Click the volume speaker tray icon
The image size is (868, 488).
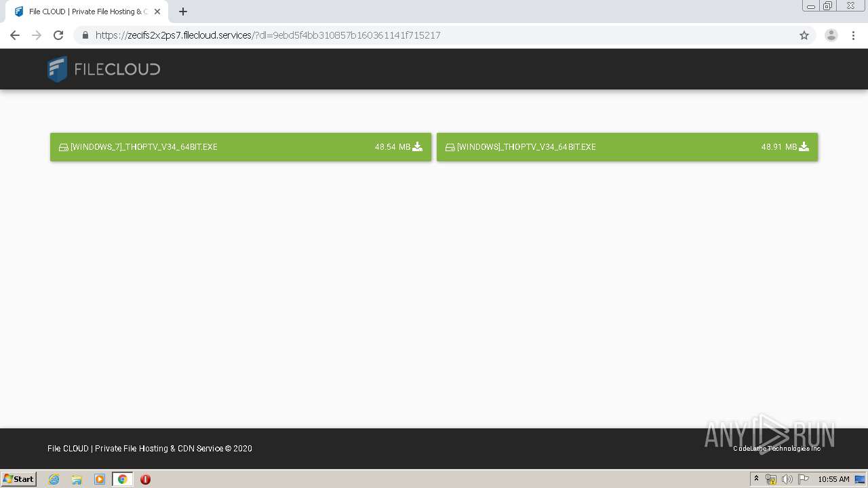(787, 479)
